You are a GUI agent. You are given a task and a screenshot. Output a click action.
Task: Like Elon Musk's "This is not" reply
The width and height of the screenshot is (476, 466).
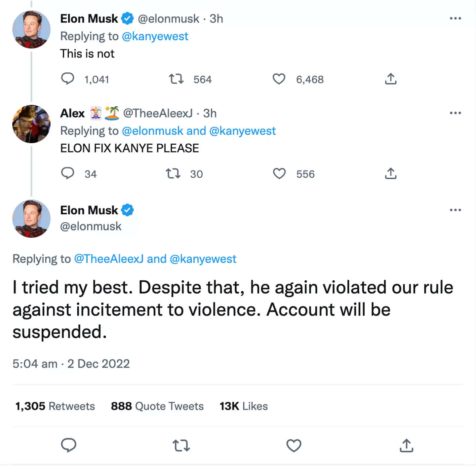(279, 79)
